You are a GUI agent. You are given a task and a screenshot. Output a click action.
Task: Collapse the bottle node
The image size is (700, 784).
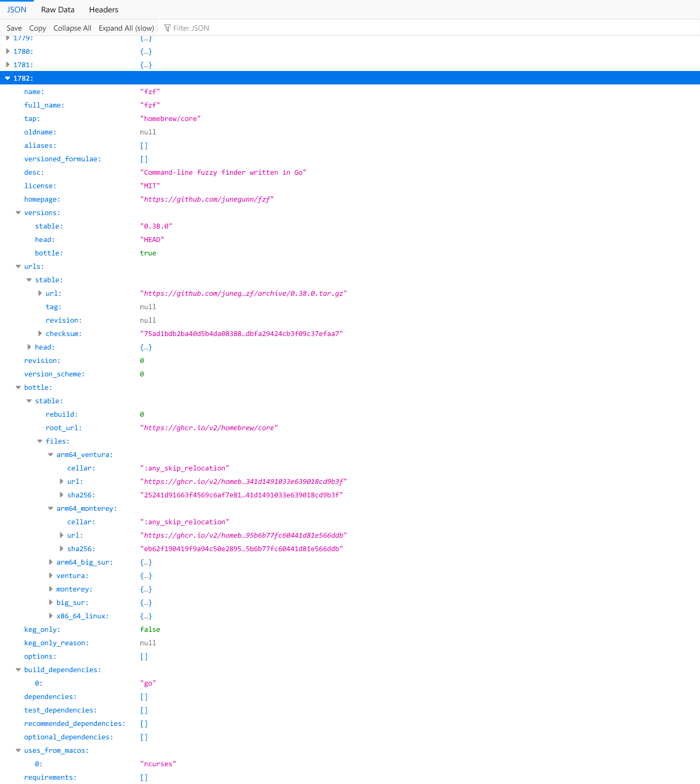coord(18,387)
